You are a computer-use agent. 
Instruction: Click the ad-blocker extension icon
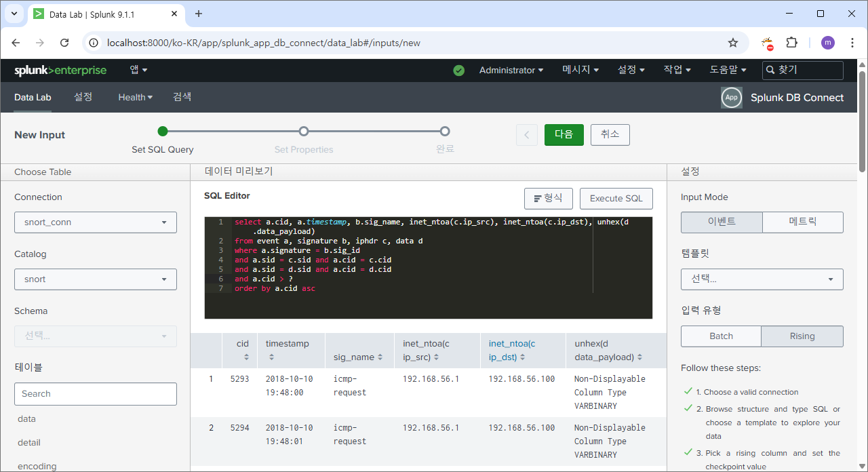click(x=767, y=43)
